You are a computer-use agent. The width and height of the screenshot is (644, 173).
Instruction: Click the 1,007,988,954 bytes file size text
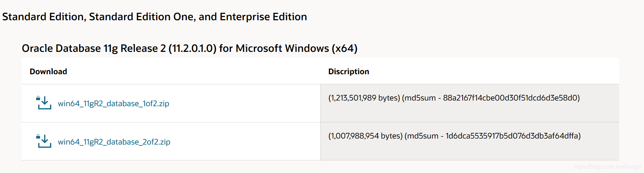[x=366, y=136]
